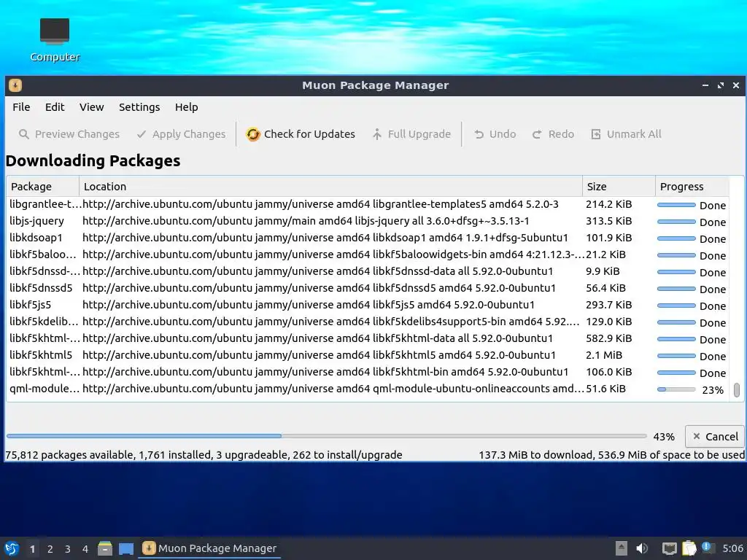Minimize the Muon Package Manager window
747x560 pixels.
(x=705, y=85)
